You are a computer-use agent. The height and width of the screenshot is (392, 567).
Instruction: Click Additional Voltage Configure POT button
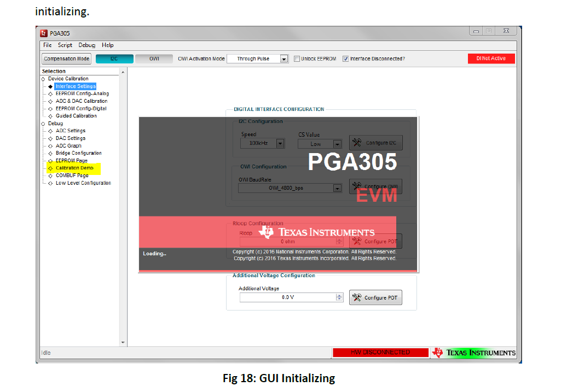[x=375, y=298]
